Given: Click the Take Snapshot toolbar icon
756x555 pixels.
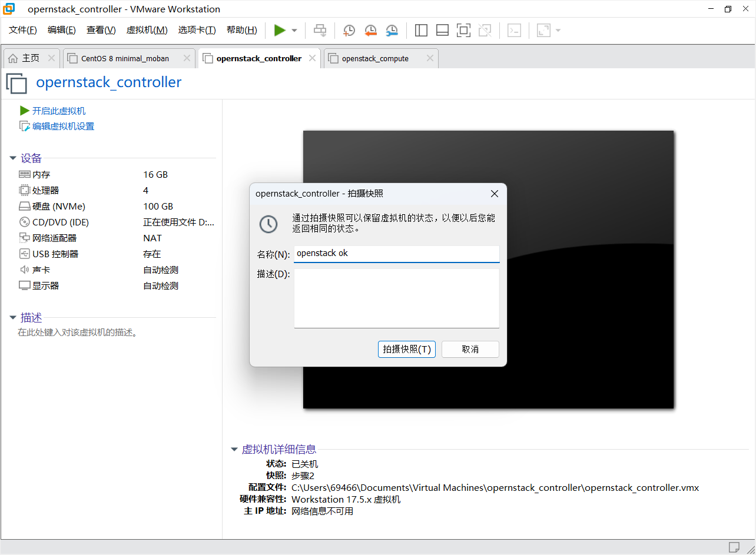Looking at the screenshot, I should tap(349, 30).
